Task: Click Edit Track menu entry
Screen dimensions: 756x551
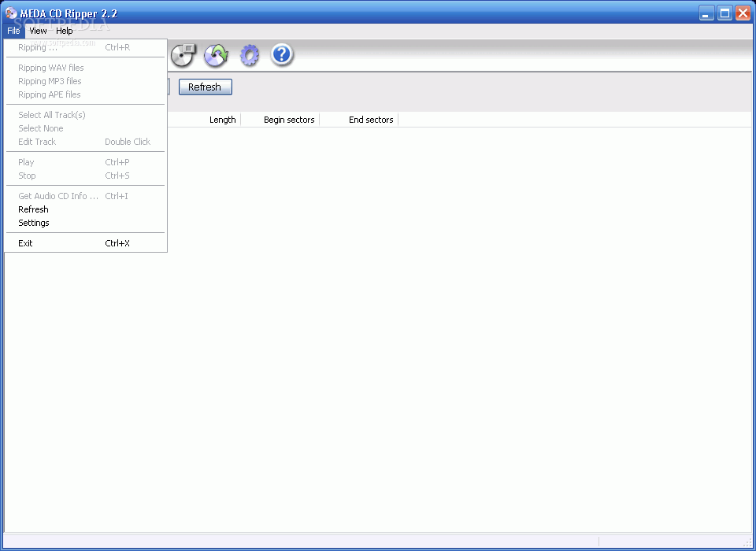Action: tap(85, 142)
